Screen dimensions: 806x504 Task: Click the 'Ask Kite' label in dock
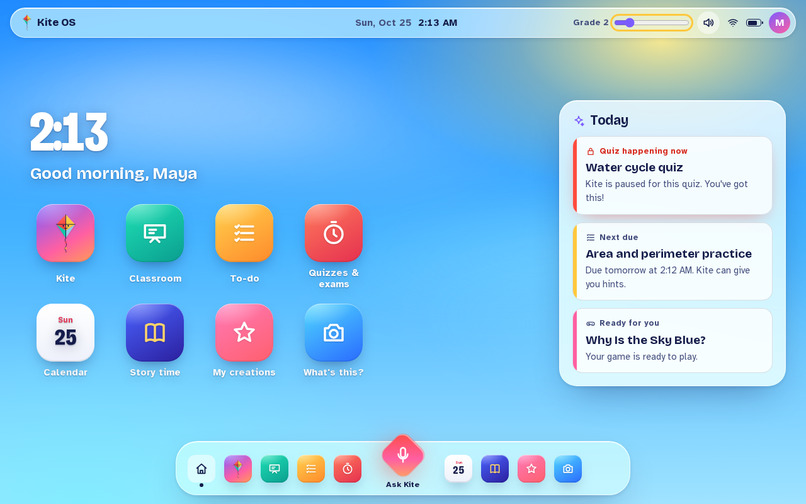pyautogui.click(x=402, y=484)
